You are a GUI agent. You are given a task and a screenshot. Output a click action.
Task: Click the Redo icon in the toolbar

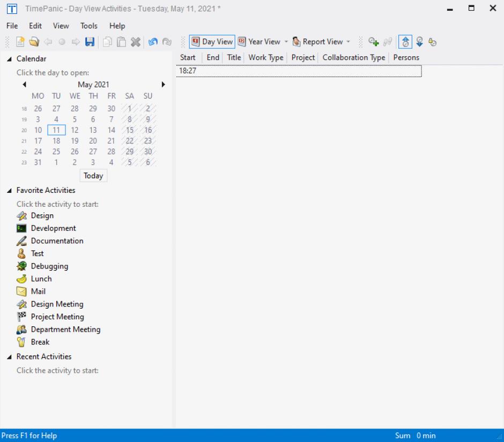point(167,42)
